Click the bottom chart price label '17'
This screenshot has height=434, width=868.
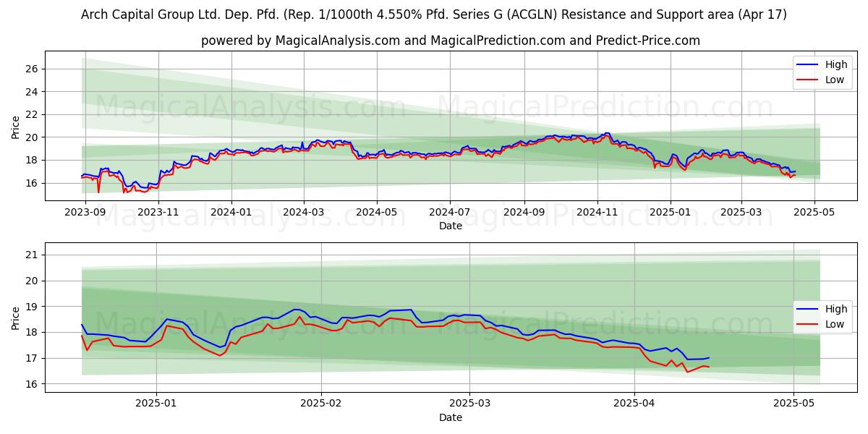[33, 358]
